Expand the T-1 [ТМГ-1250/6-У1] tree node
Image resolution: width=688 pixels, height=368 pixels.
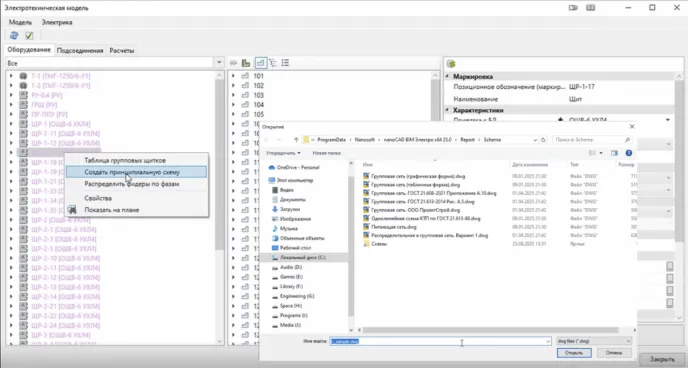tap(11, 76)
